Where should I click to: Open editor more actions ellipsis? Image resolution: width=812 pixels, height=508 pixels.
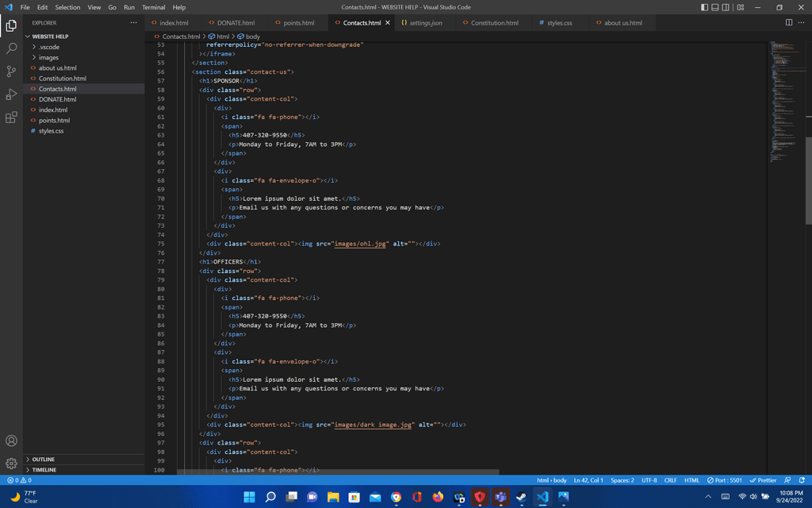point(801,23)
